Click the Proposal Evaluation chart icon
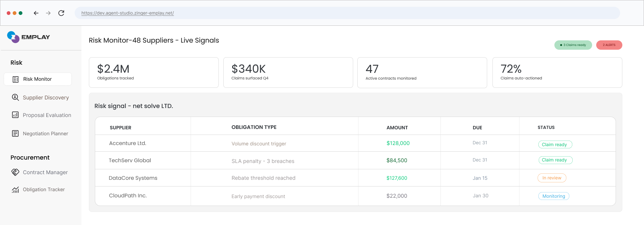 click(15, 115)
